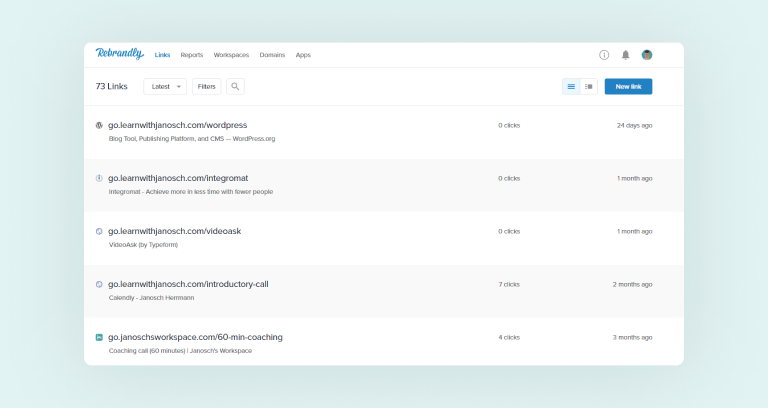This screenshot has height=408, width=768.
Task: Click '2 months ago' on introductory-call row
Action: (632, 284)
